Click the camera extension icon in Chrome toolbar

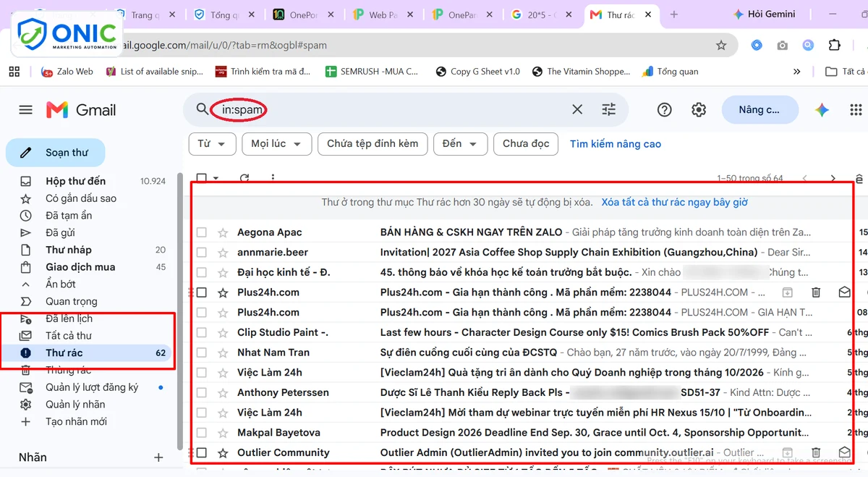782,45
